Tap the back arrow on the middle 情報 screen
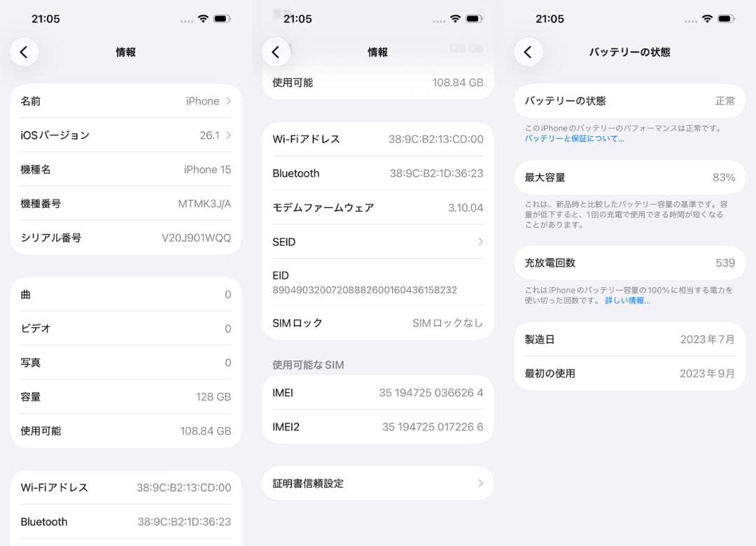Screen dimensions: 756x546 coord(276,52)
